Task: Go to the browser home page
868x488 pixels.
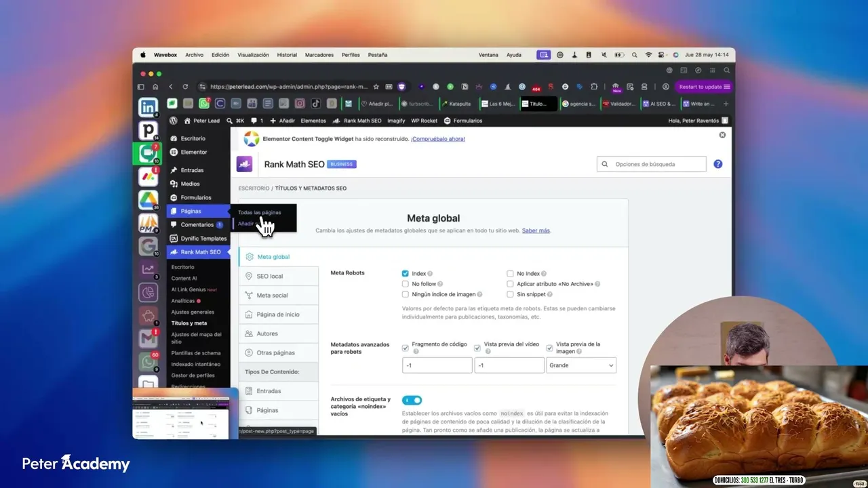Action: 155,87
